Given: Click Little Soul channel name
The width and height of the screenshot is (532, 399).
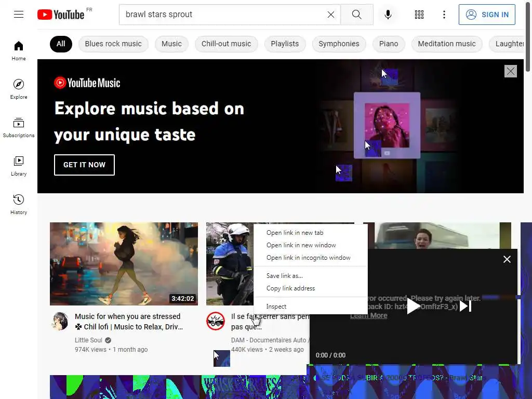Looking at the screenshot, I should point(88,340).
